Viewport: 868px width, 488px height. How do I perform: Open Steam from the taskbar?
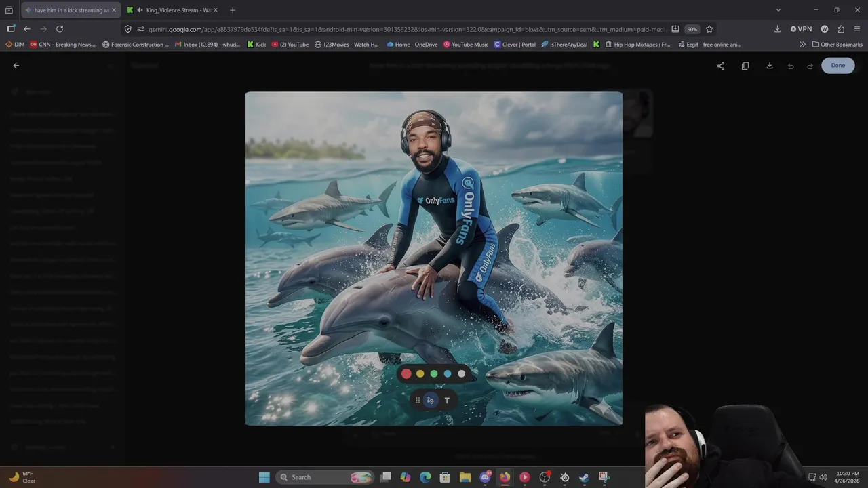584,477
